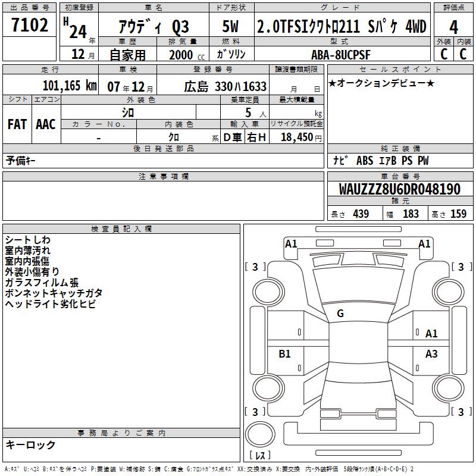Click shift type FAT
476x476 pixels.
pyautogui.click(x=17, y=124)
